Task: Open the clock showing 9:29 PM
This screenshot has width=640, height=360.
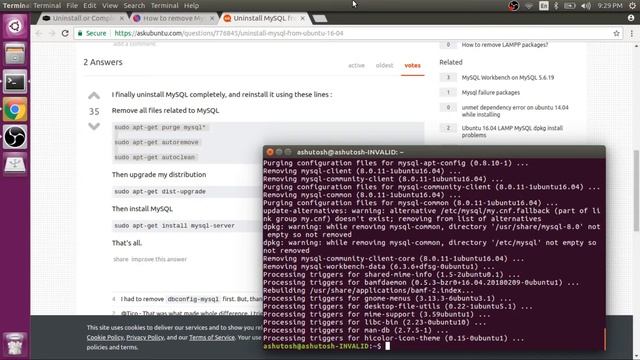Action: pos(610,6)
